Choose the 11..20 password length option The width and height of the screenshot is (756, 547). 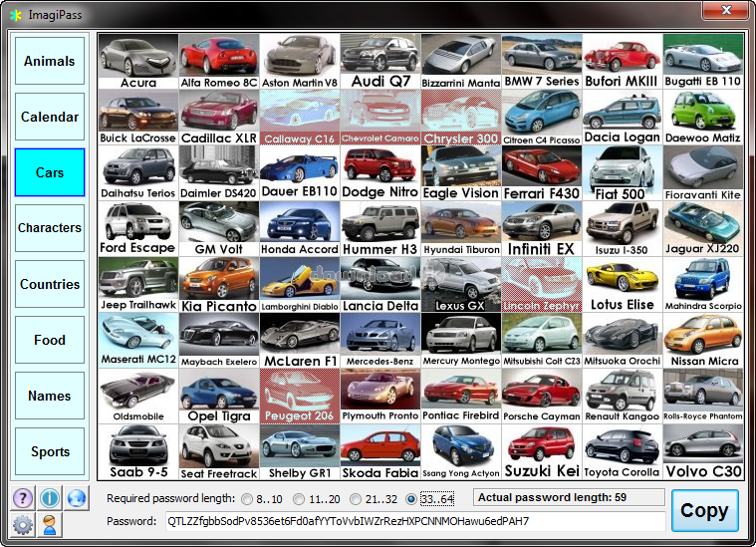pos(299,498)
